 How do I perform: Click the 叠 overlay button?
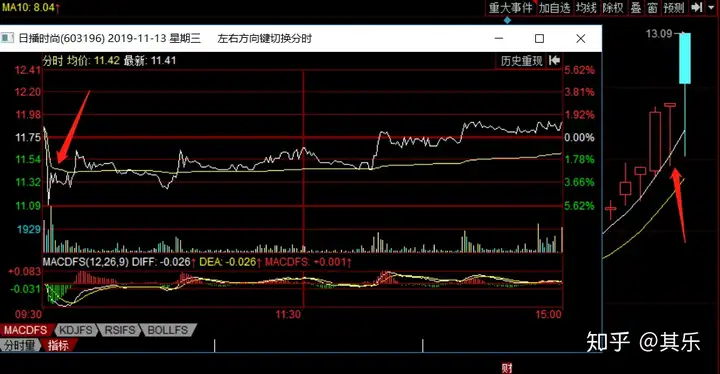pos(636,8)
